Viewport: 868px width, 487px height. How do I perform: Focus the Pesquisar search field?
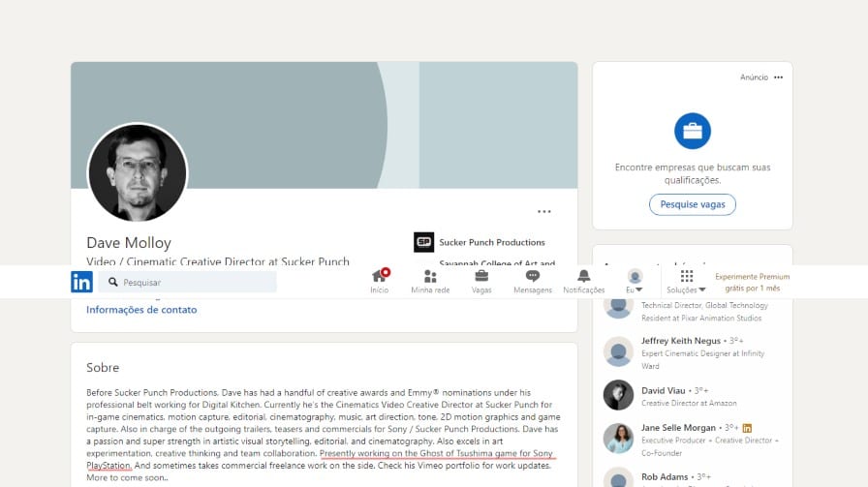pos(188,283)
